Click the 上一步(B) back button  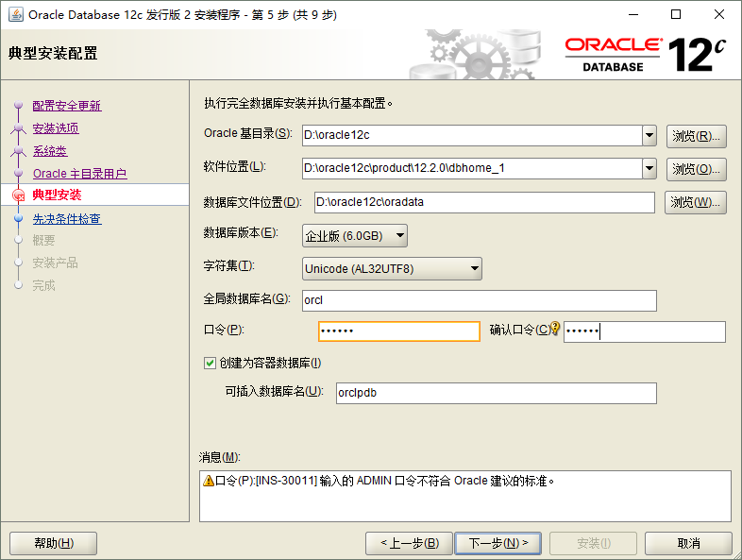click(x=410, y=543)
